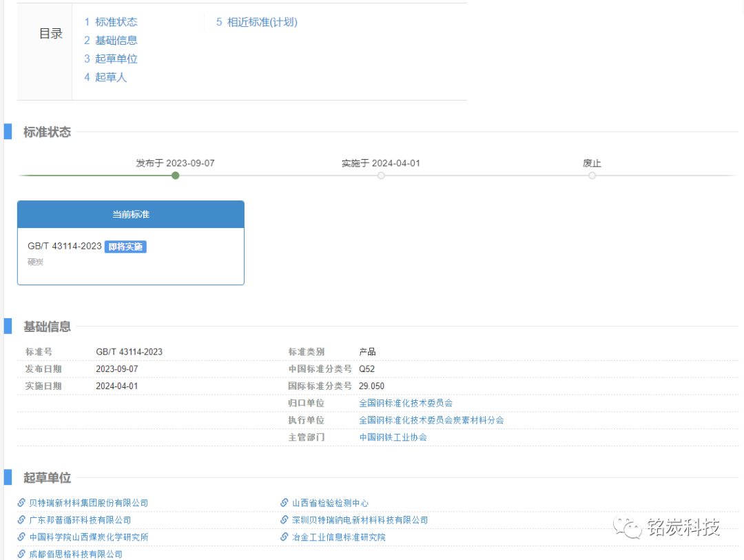Click the 标准类别 value 产品

367,352
